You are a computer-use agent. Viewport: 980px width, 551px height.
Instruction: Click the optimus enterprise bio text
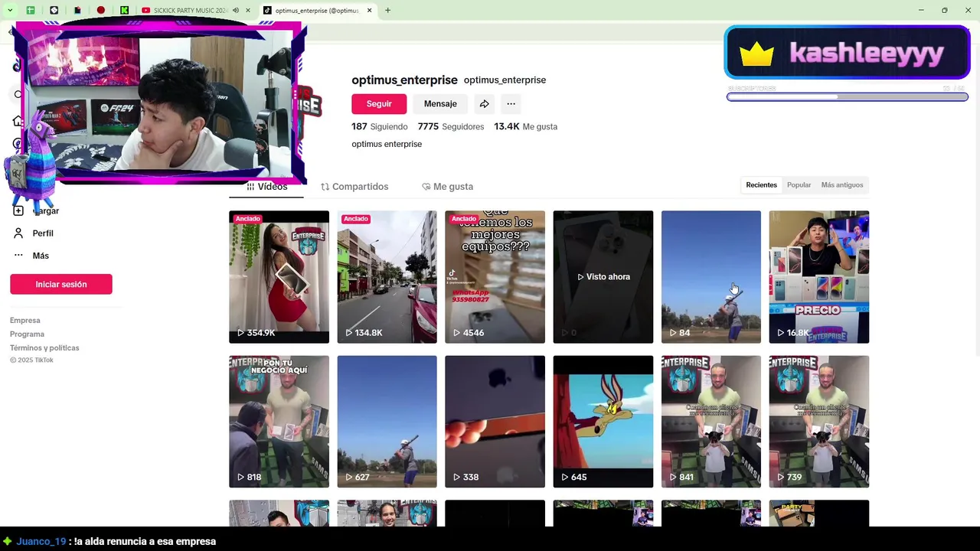point(387,144)
